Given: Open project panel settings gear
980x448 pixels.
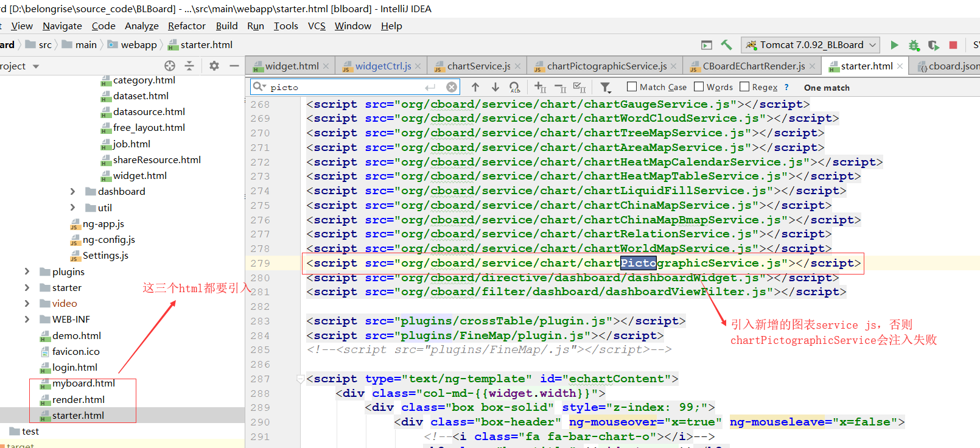Looking at the screenshot, I should (x=214, y=66).
